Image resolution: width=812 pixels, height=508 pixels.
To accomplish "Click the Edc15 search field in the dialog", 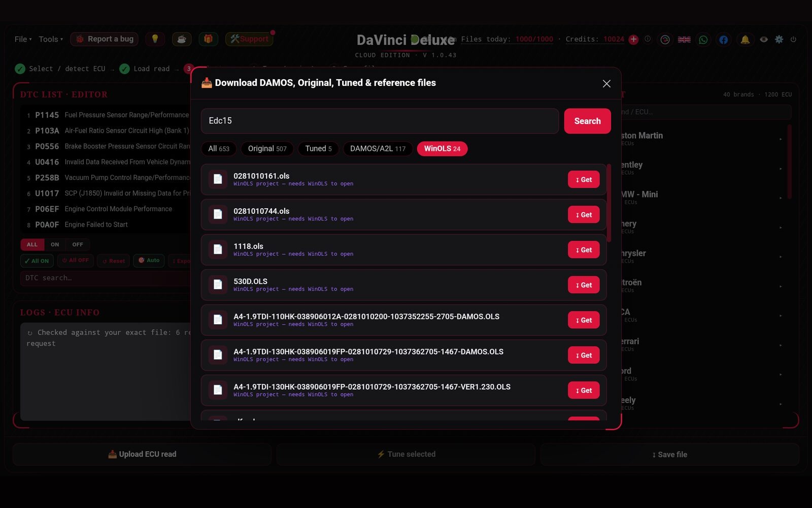I will [380, 121].
